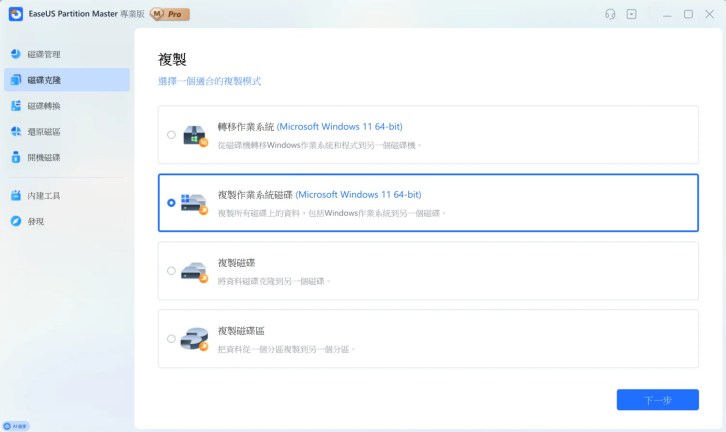Select the 複製磁碟區 radio button
Screen dimensions: 726x432
(171, 339)
